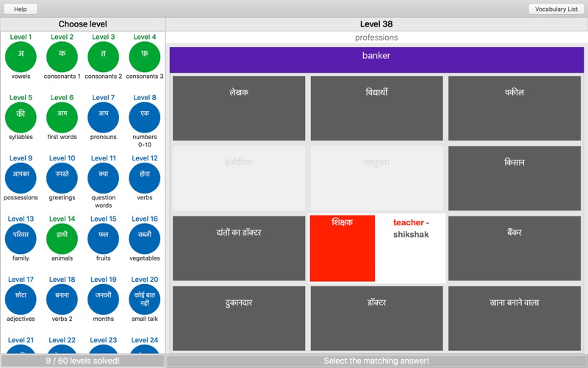Choose the दांतों का डॉक्टर tile
Image resolution: width=588 pixels, height=368 pixels.
coord(239,248)
